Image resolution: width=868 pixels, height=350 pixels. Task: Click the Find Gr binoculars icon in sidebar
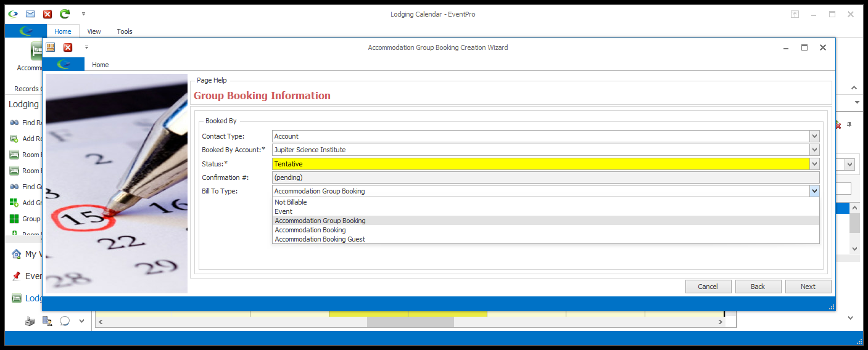click(x=14, y=187)
